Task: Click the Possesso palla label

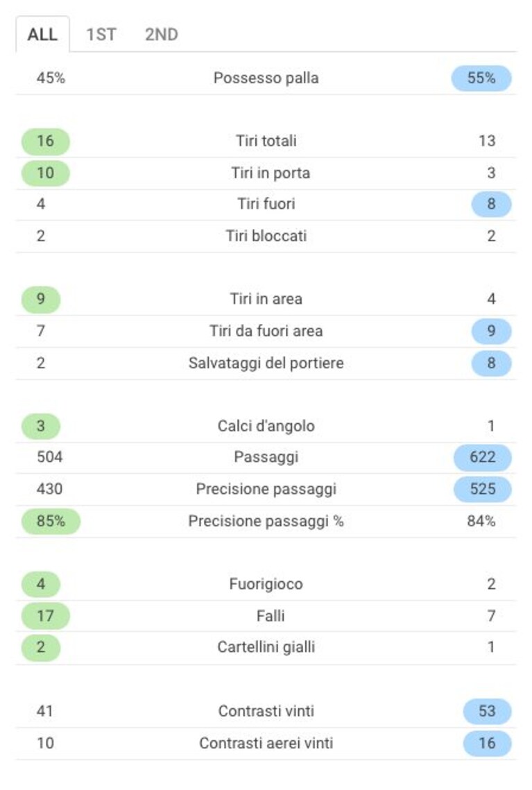Action: tap(266, 78)
